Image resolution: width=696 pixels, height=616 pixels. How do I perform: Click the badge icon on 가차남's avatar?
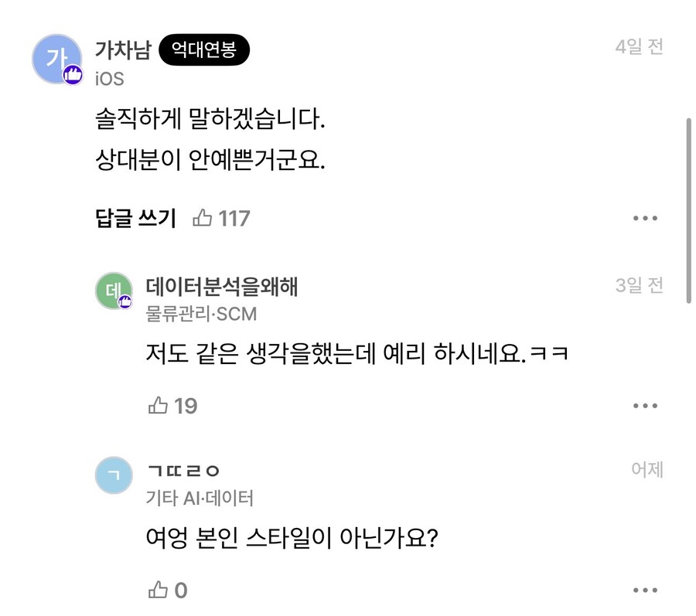[72, 74]
